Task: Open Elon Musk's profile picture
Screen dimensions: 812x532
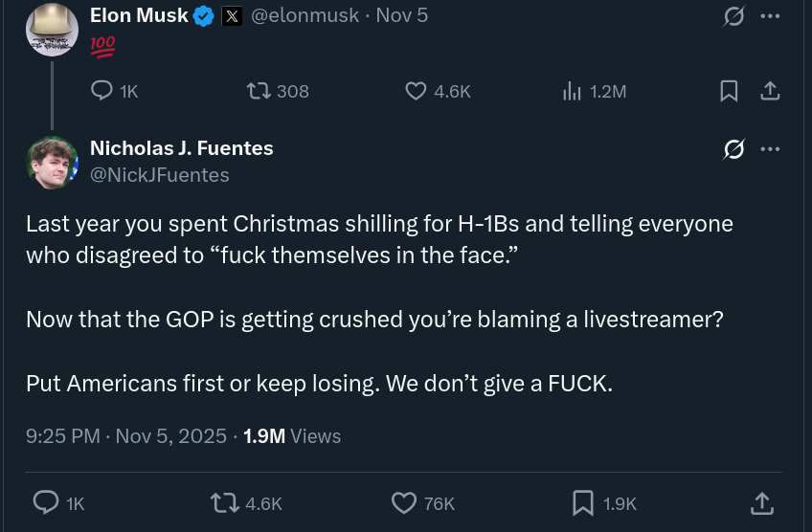Action: [x=52, y=30]
